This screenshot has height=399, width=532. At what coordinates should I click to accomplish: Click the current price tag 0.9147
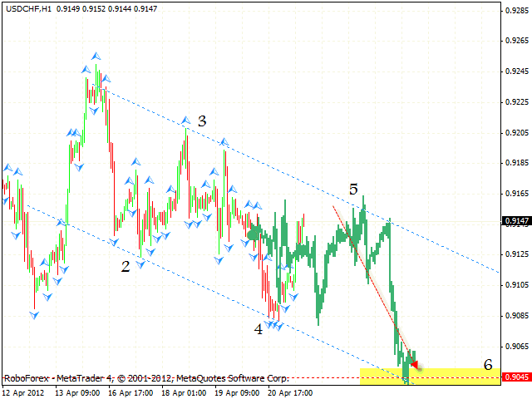click(x=514, y=221)
